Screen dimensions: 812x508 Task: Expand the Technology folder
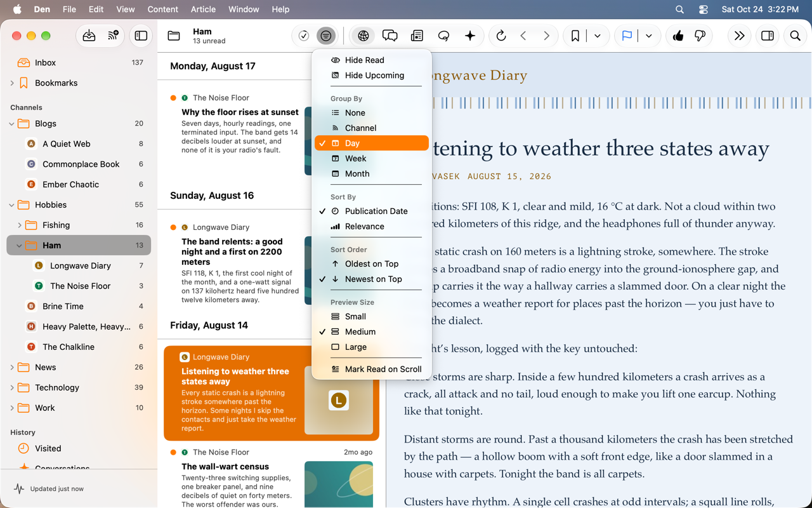pyautogui.click(x=12, y=388)
